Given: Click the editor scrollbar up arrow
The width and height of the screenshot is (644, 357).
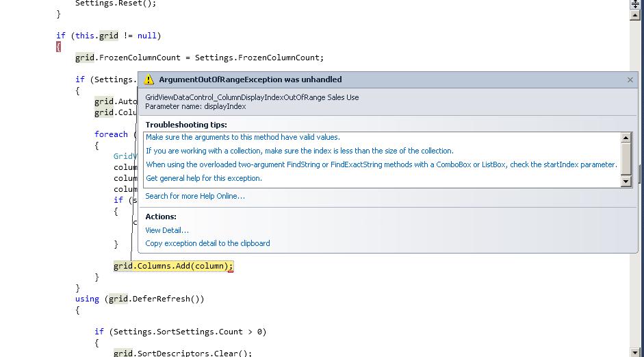Looking at the screenshot, I should pos(635,15).
